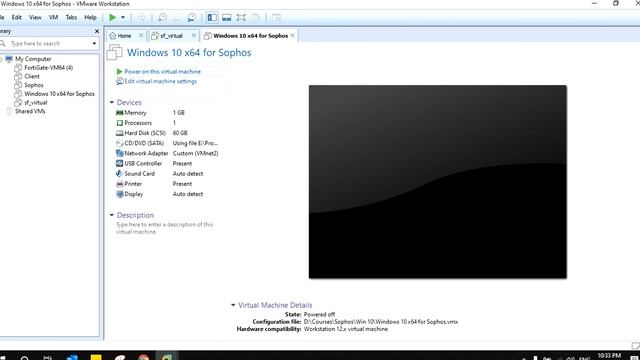Open the Help menu
Image resolution: width=640 pixels, height=360 pixels.
[x=90, y=17]
